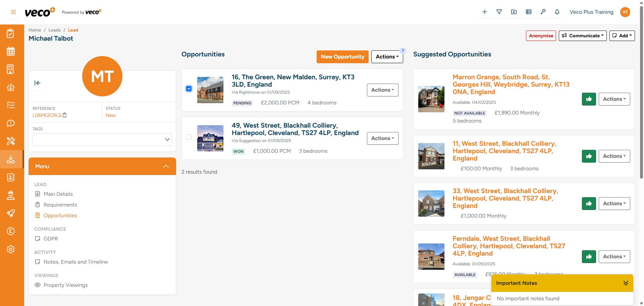Collapse the orange Menu panel
644x306 pixels.
pyautogui.click(x=166, y=166)
